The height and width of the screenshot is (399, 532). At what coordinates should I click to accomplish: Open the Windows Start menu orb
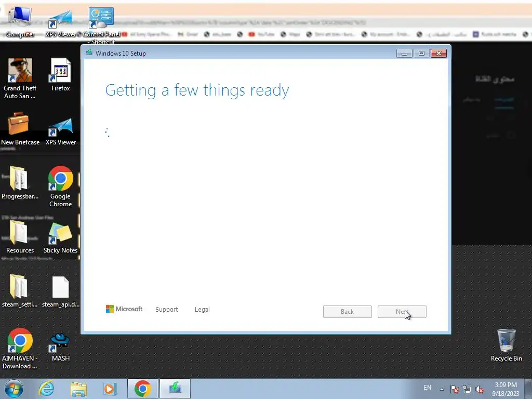(14, 389)
